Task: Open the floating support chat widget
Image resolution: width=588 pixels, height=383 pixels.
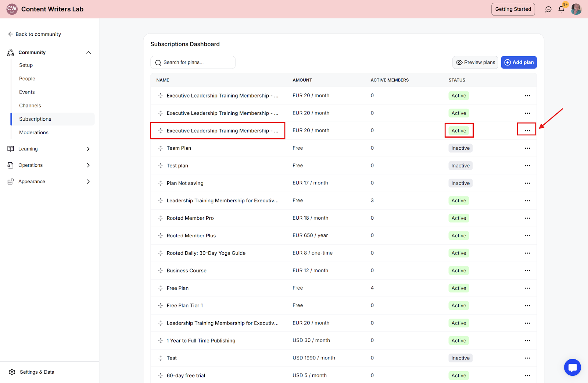Action: pyautogui.click(x=572, y=367)
